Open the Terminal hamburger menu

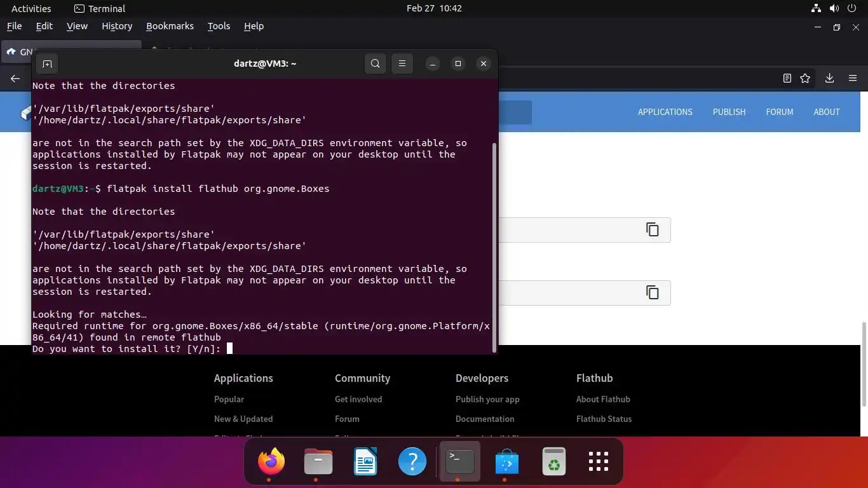[402, 64]
